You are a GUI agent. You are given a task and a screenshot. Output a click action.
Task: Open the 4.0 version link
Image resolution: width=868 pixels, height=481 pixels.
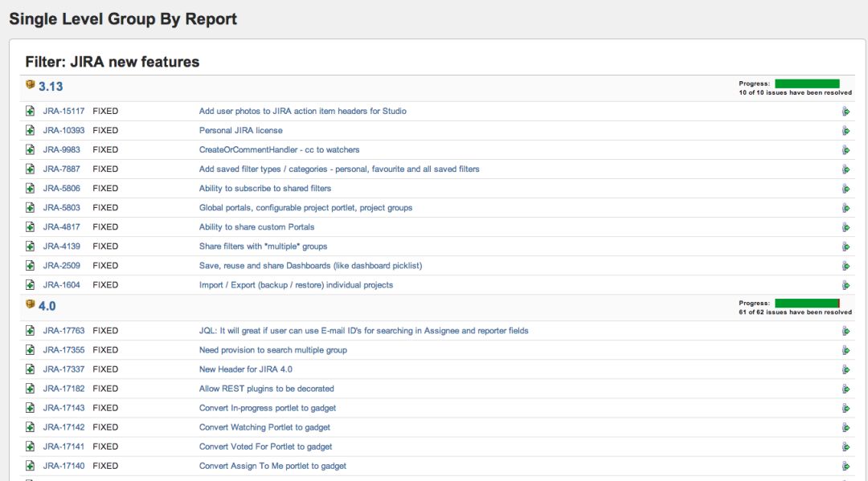click(x=47, y=306)
